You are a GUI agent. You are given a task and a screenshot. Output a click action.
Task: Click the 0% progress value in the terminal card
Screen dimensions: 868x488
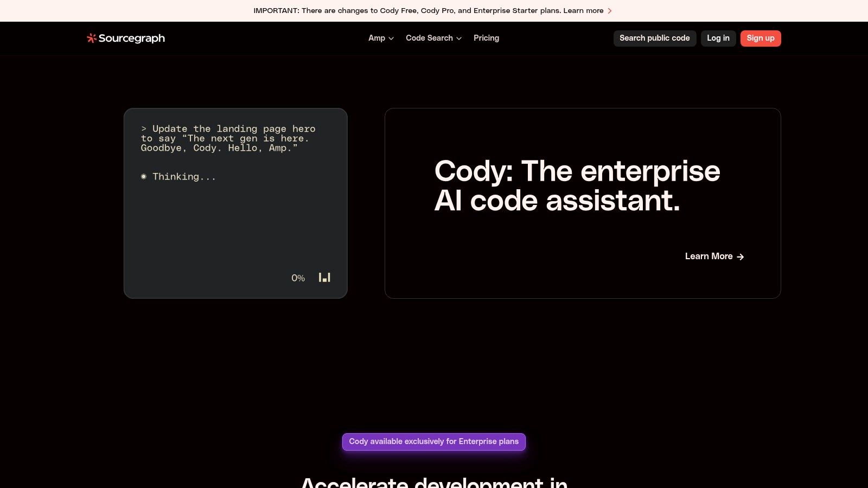tap(298, 278)
